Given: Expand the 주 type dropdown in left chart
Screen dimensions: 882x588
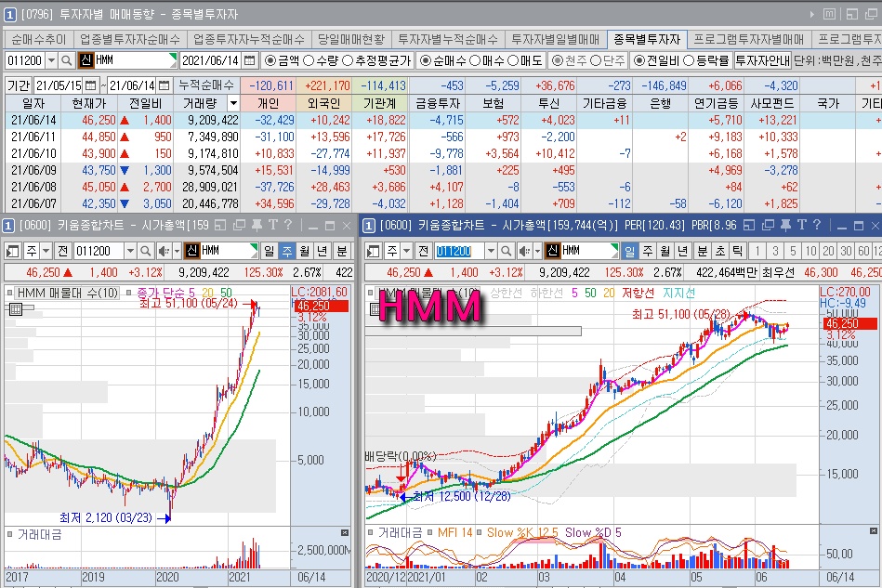Looking at the screenshot, I should (46, 251).
